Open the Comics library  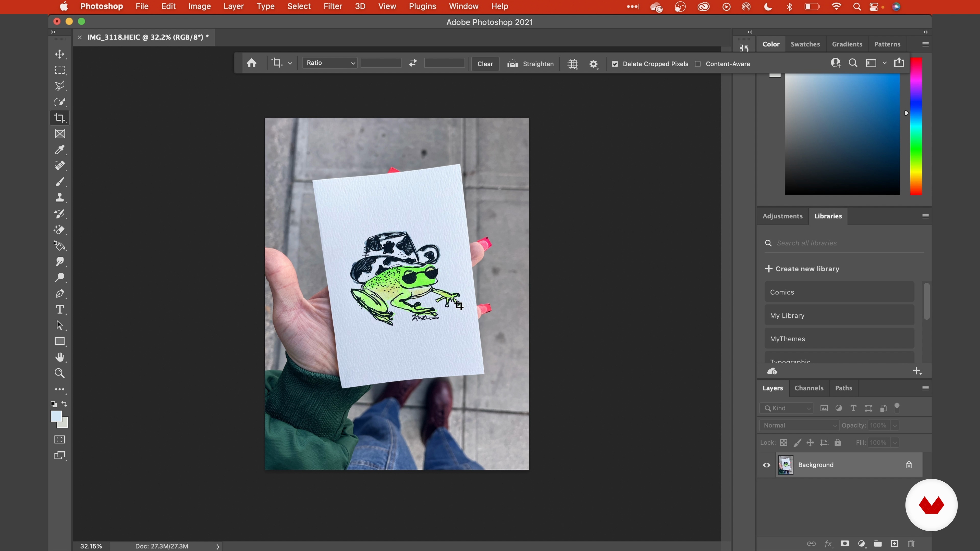[x=839, y=292]
